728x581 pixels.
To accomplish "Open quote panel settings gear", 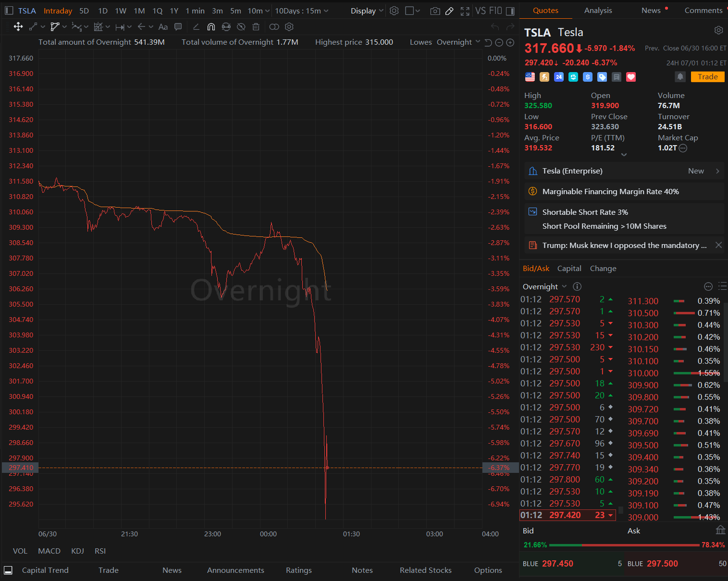I will 718,30.
